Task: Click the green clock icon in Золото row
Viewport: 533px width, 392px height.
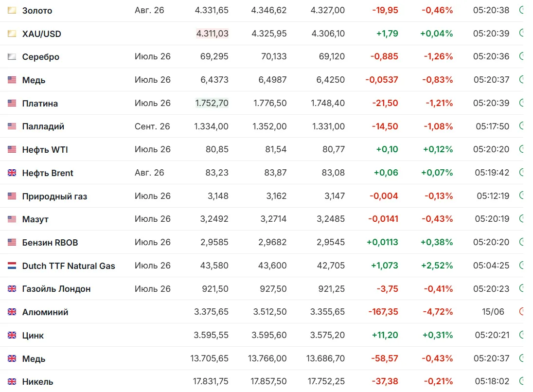Action: (x=522, y=10)
